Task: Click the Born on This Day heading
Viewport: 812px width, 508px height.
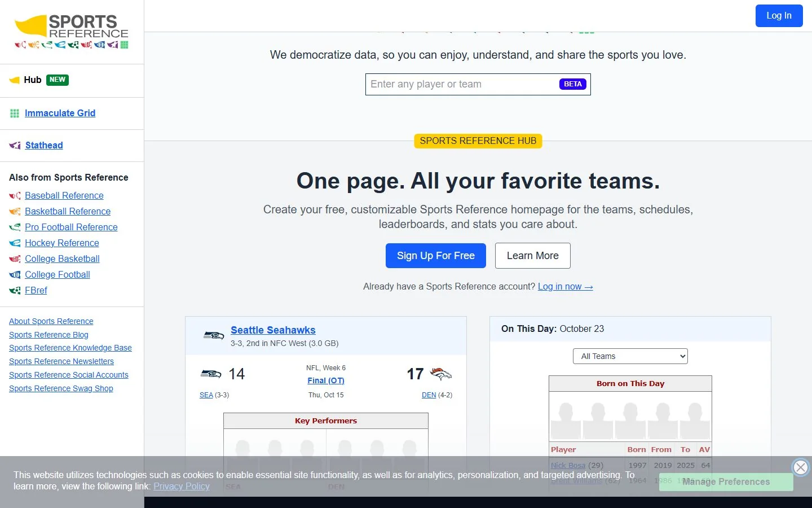Action: point(630,384)
